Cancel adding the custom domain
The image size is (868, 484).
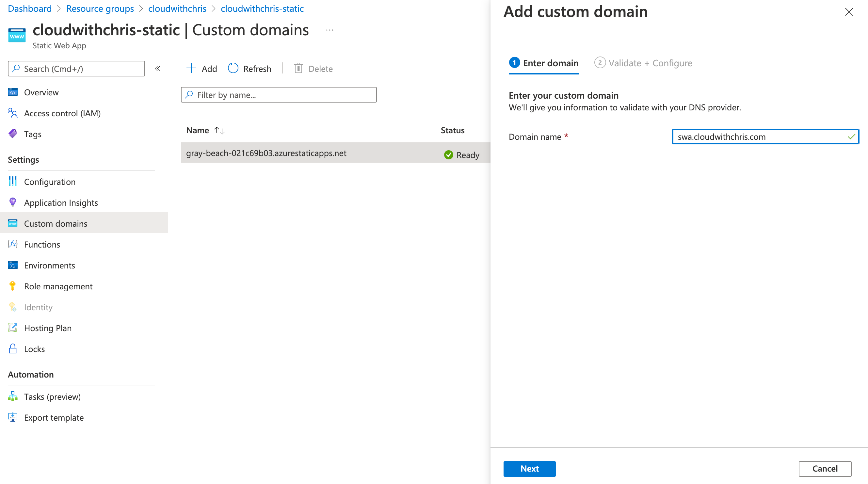(x=825, y=469)
